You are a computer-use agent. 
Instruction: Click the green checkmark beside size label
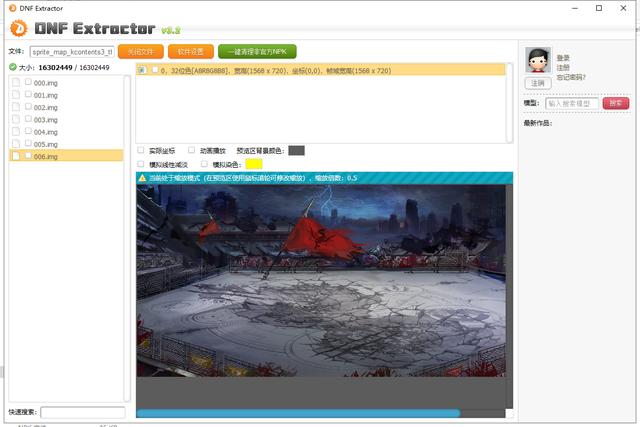(12, 68)
